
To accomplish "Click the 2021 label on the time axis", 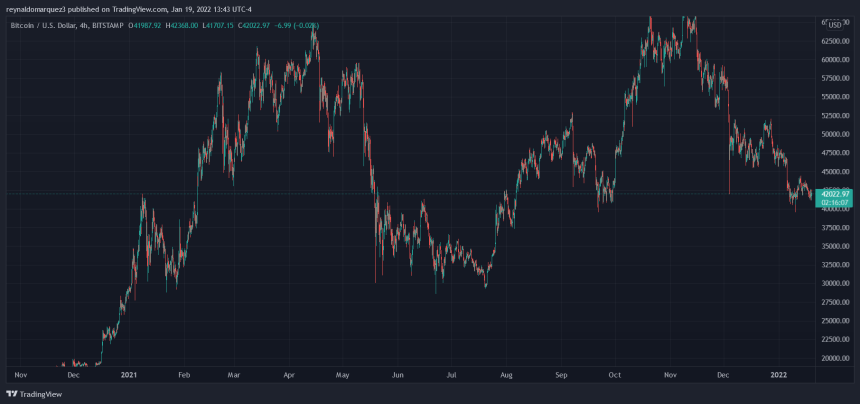I will [128, 373].
